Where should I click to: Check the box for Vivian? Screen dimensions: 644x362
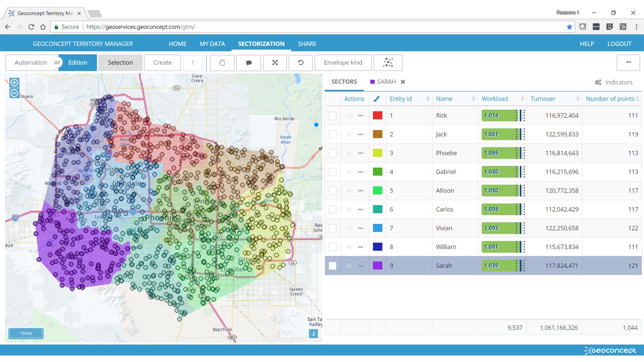pos(333,228)
